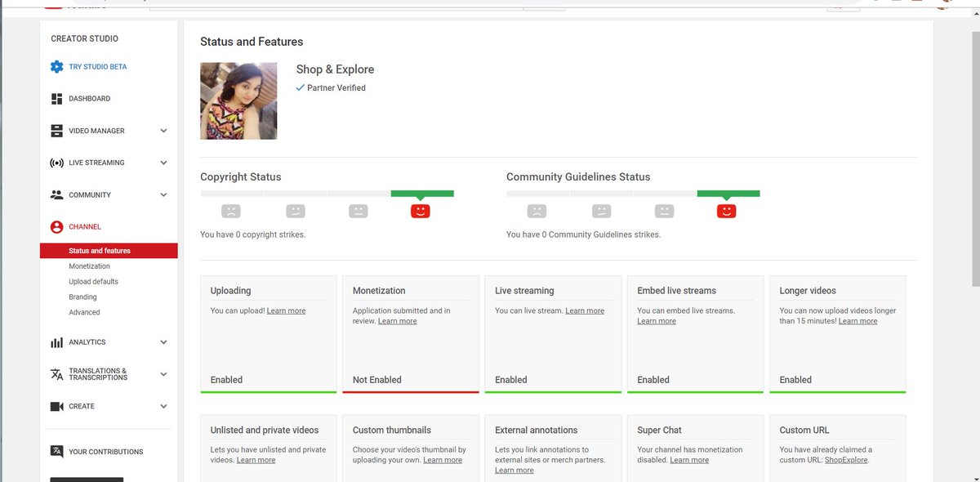Expand the Translations & Transcriptions chevron
The height and width of the screenshot is (482, 980).
163,374
